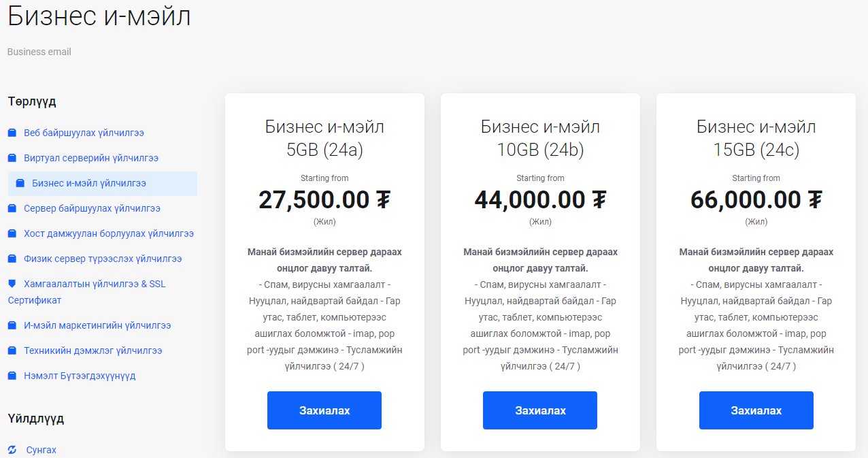Screen dimensions: 868x458
Task: Open the Техникийн дэмжлэг үйлчилгээ category
Action: point(93,350)
